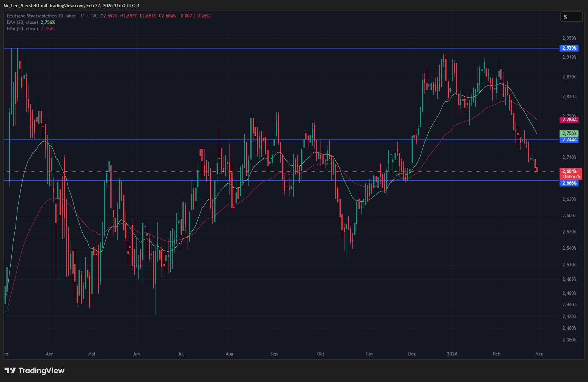
Task: Click the TVC exchange label in legend
Action: point(94,16)
